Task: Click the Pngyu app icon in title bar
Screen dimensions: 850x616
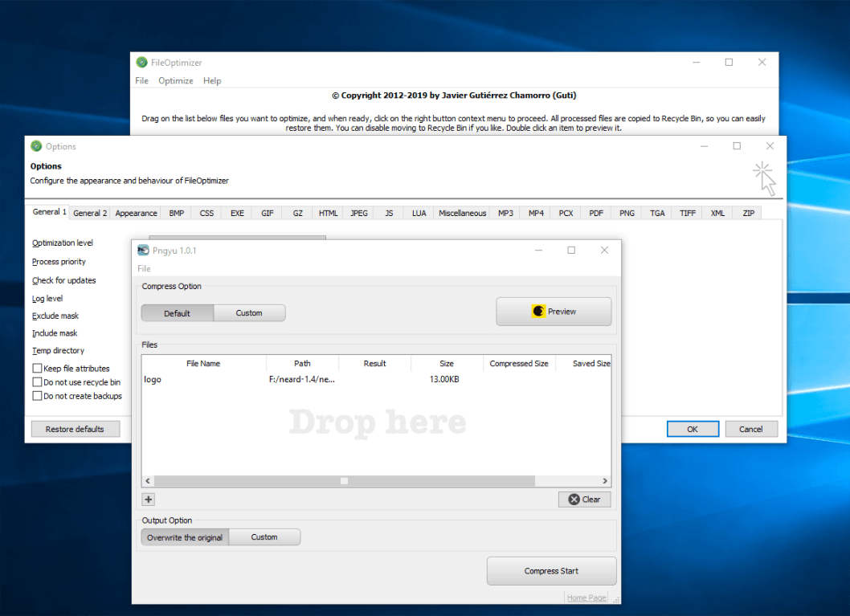Action: 143,251
